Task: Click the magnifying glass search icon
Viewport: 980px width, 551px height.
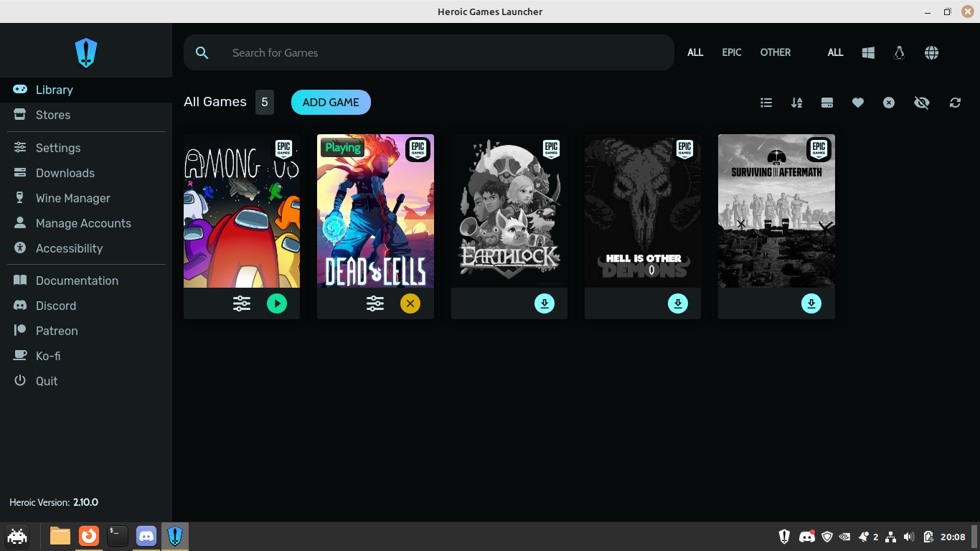Action: pos(202,52)
